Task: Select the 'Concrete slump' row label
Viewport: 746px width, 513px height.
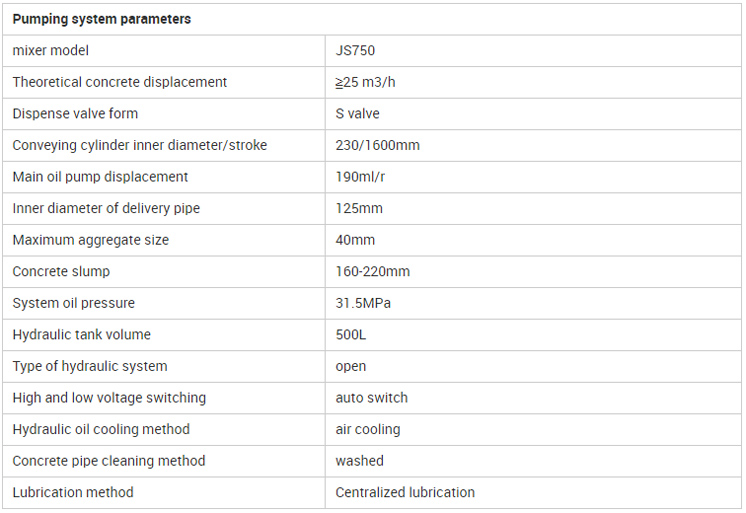Action: (61, 271)
